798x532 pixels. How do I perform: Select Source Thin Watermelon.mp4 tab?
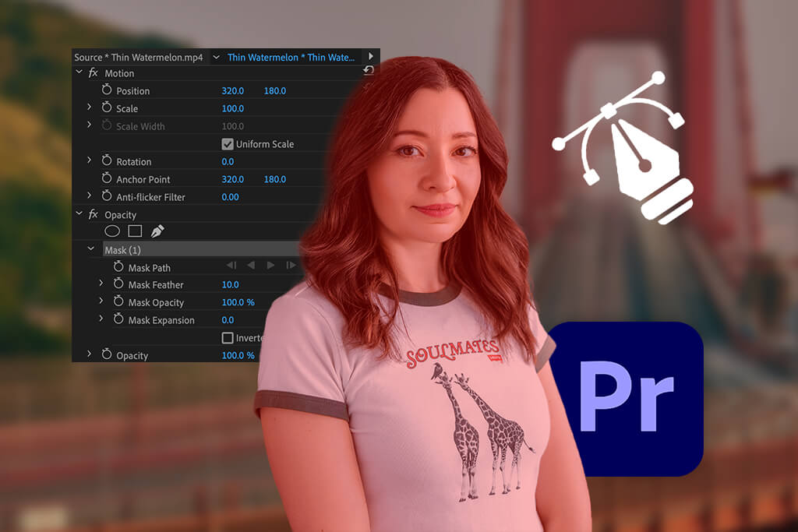(x=139, y=58)
